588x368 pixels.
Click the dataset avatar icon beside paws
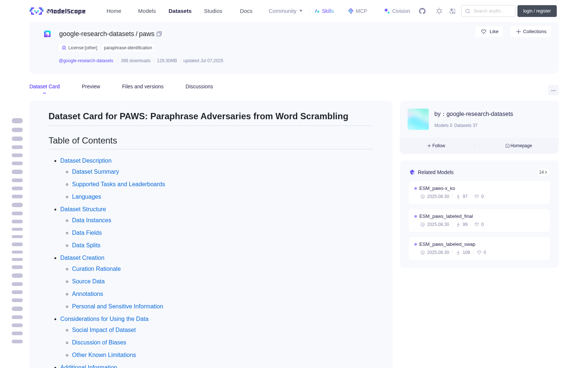tap(47, 34)
